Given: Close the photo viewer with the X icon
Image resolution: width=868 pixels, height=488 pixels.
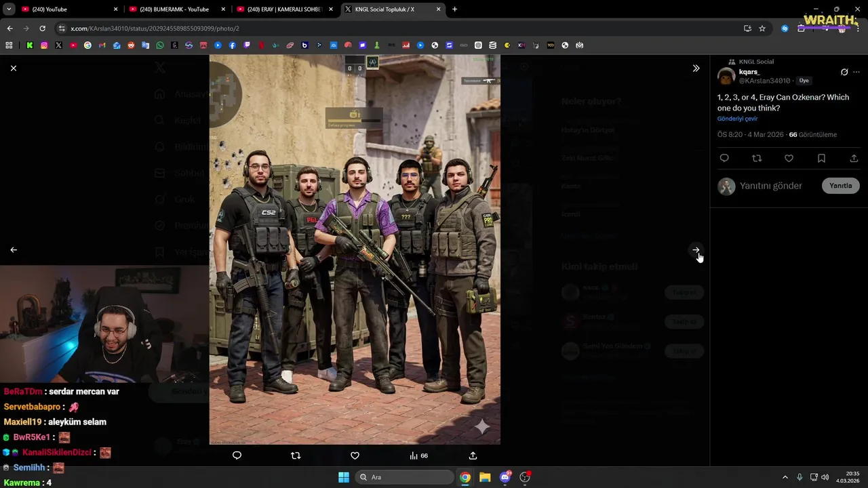Looking at the screenshot, I should coord(14,68).
